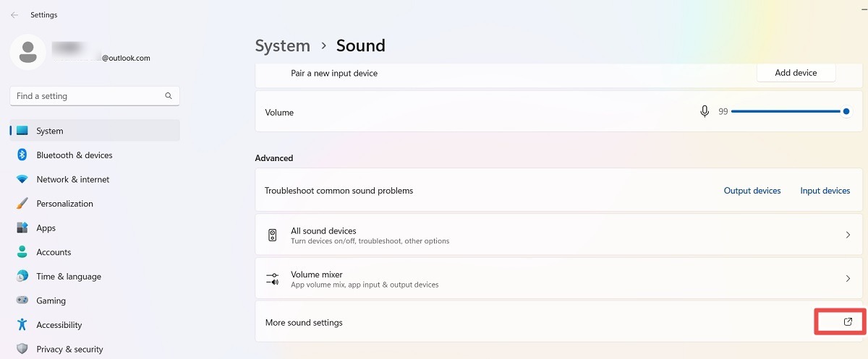Click the Volume mixer icon

[x=273, y=279]
